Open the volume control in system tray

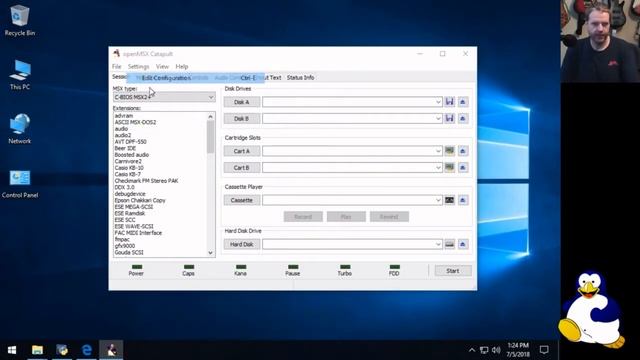pos(496,350)
